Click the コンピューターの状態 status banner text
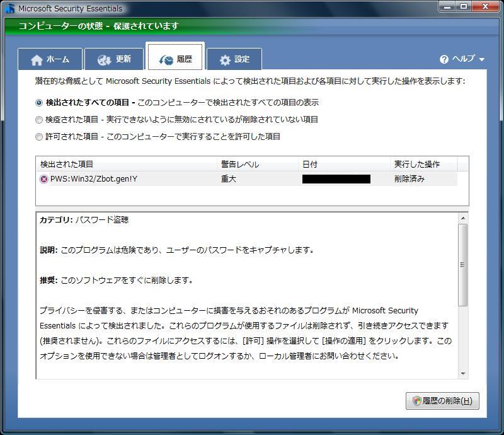The height and width of the screenshot is (435, 504). (98, 26)
